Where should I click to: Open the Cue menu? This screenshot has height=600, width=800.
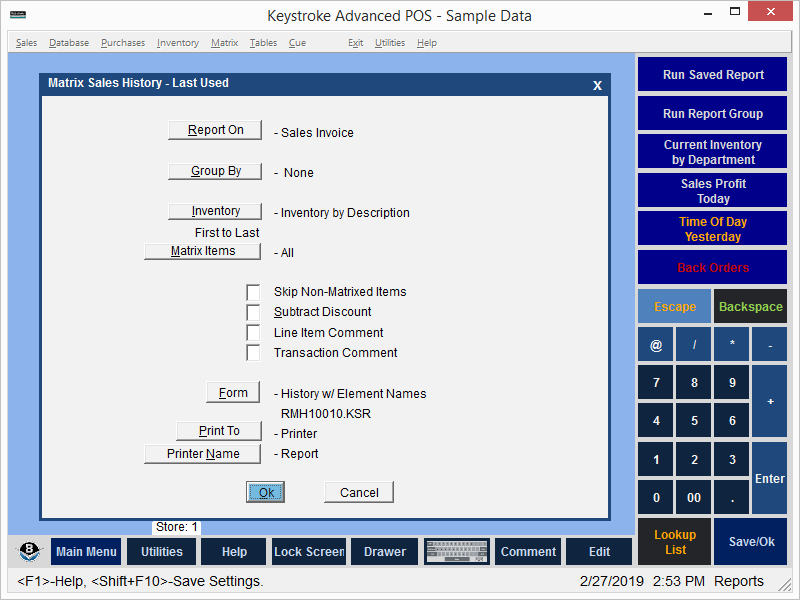click(x=297, y=43)
